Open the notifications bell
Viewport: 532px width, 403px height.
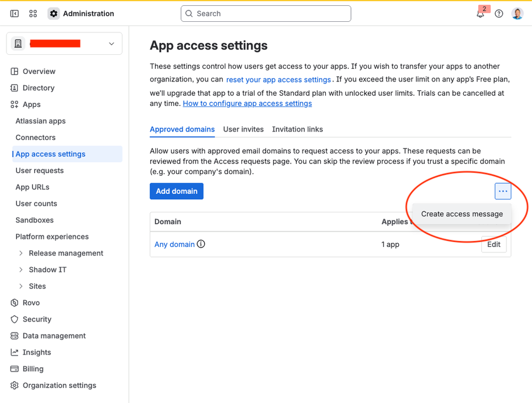(480, 13)
